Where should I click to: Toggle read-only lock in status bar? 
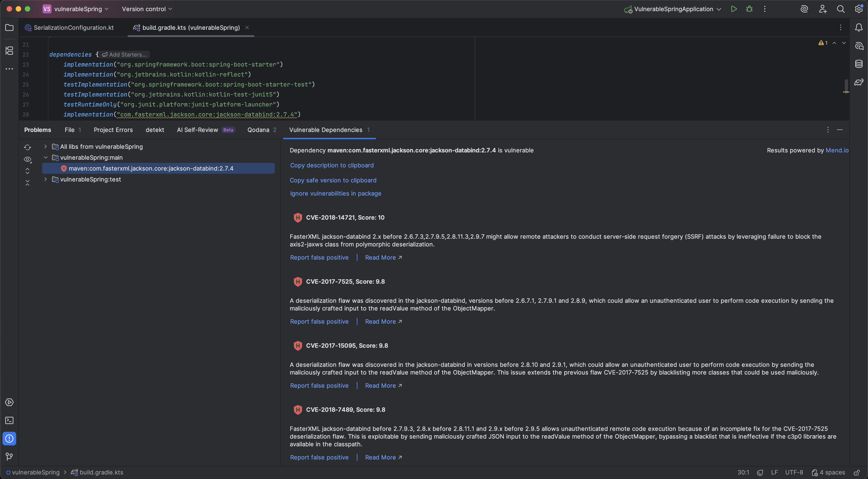coord(857,473)
